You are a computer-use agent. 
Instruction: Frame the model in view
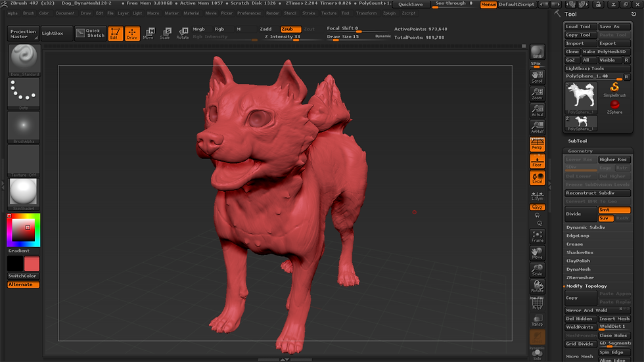pos(538,236)
